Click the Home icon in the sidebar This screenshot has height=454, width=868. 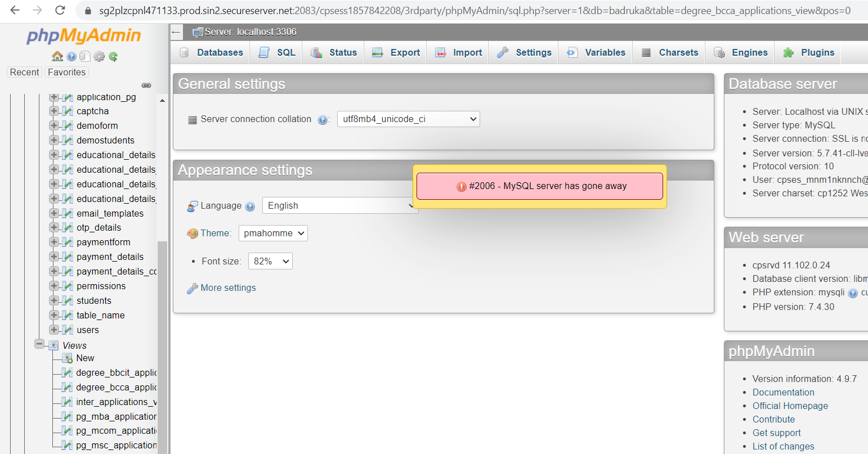[x=57, y=56]
